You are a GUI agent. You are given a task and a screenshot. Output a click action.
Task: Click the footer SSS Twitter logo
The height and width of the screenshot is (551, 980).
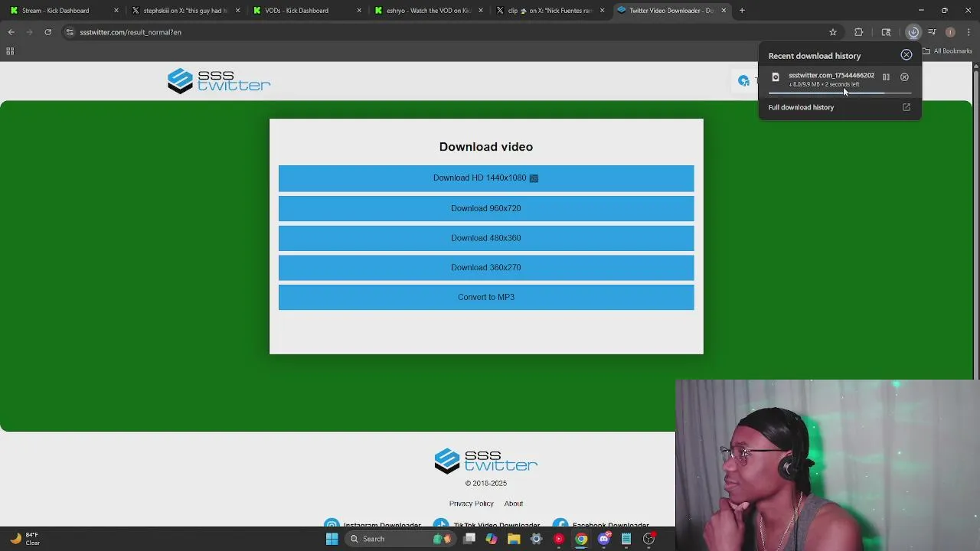(x=486, y=461)
